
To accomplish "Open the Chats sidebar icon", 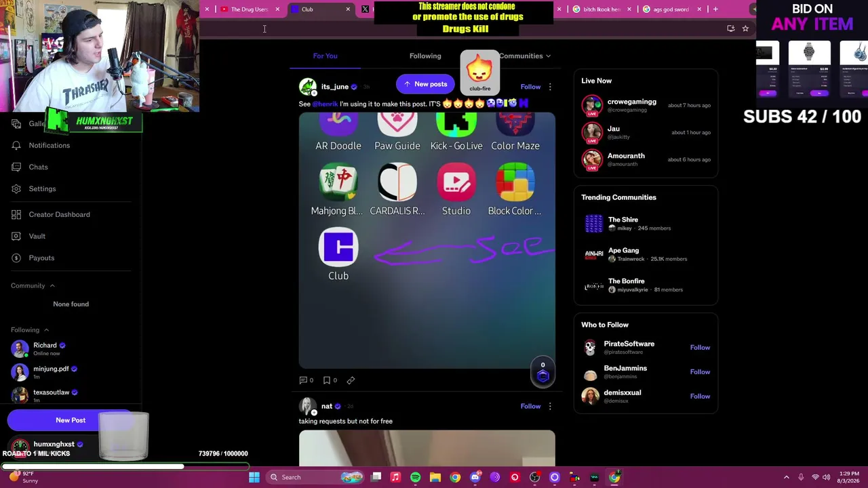I will point(16,167).
